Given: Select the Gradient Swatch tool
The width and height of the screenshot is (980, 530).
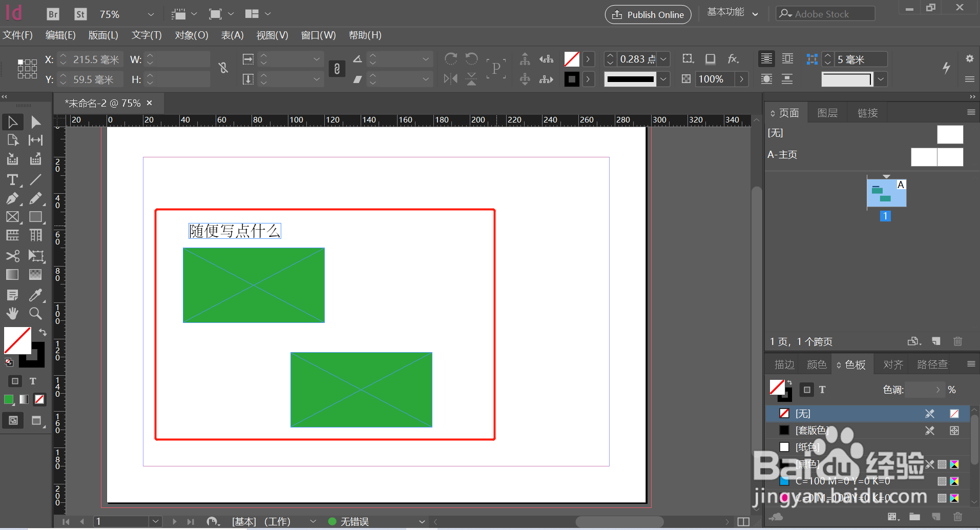Looking at the screenshot, I should [x=13, y=275].
